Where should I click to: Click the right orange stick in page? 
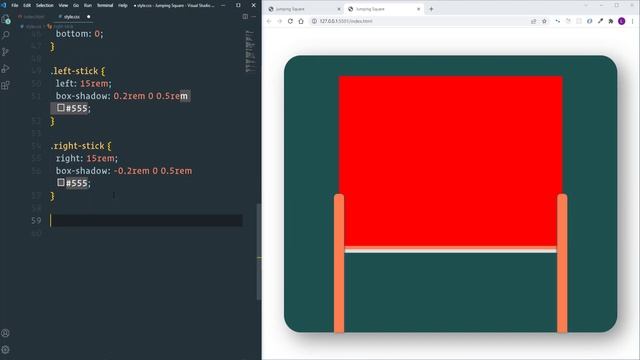[562, 263]
